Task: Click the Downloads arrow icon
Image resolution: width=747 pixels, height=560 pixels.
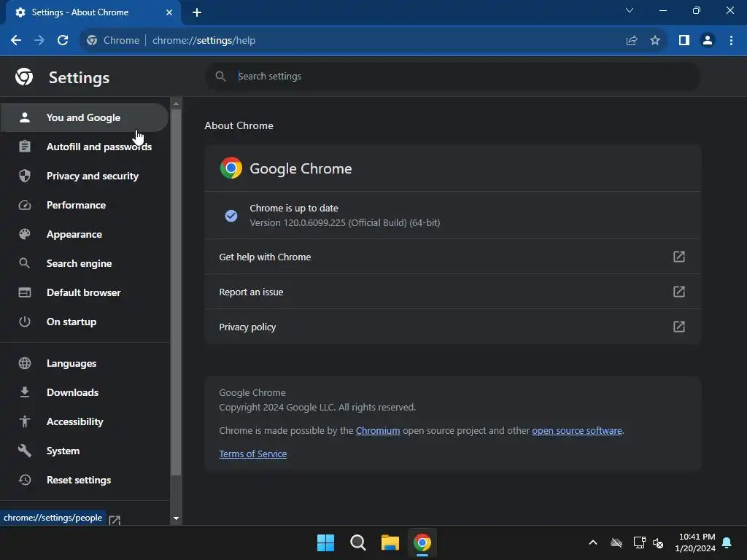Action: (25, 392)
